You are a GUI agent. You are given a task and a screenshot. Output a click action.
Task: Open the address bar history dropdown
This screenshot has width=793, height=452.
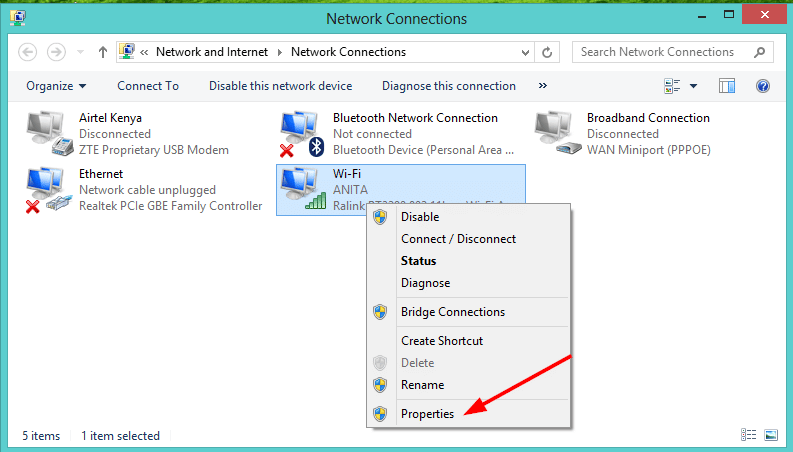(525, 52)
